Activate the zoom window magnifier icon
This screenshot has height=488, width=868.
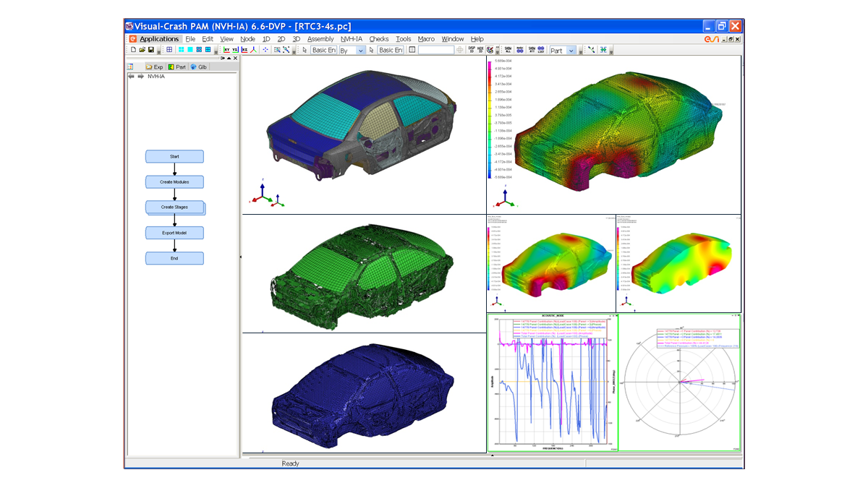coord(277,50)
